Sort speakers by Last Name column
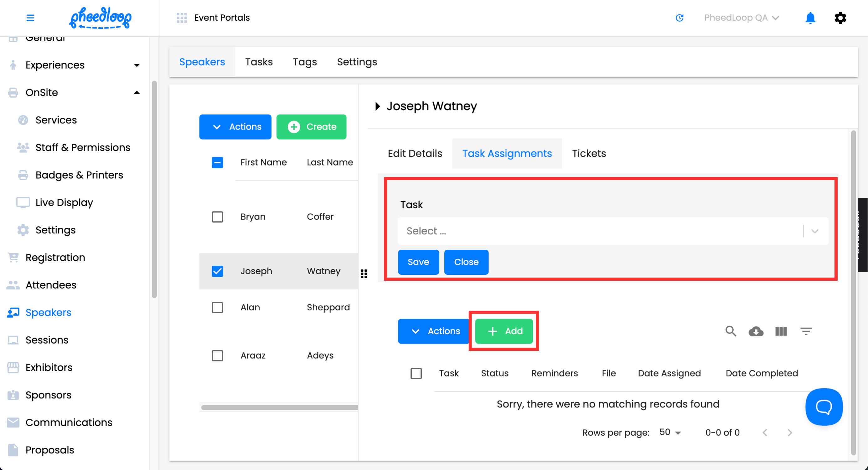The image size is (868, 470). (x=329, y=163)
